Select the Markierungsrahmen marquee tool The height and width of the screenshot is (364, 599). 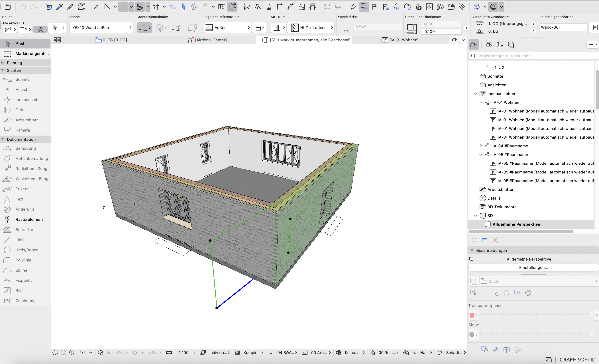[x=25, y=54]
